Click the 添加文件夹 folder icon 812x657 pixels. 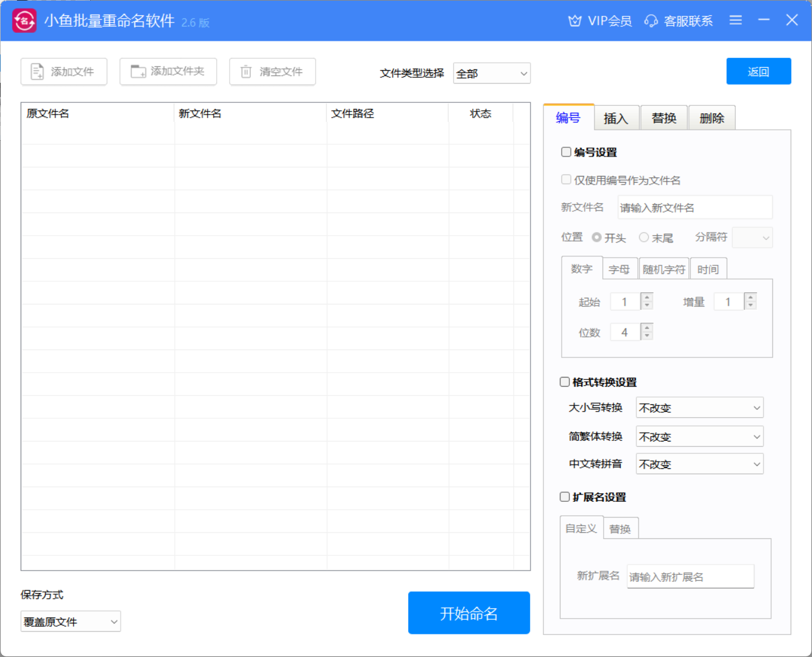click(136, 71)
